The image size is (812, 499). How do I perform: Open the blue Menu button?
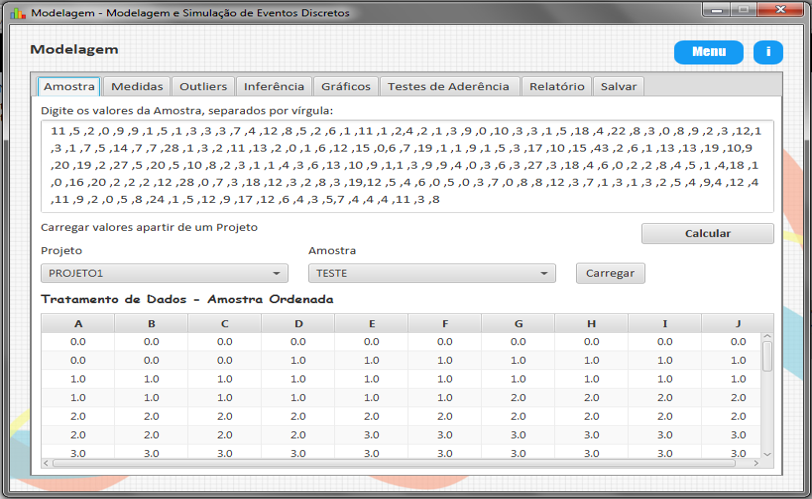708,52
